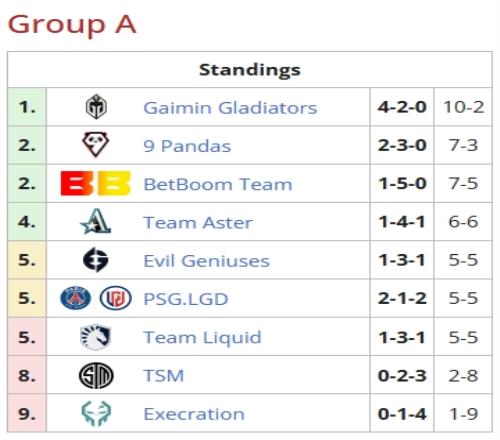Image resolution: width=500 pixels, height=440 pixels.
Task: Open the Execration team link
Action: 194,414
